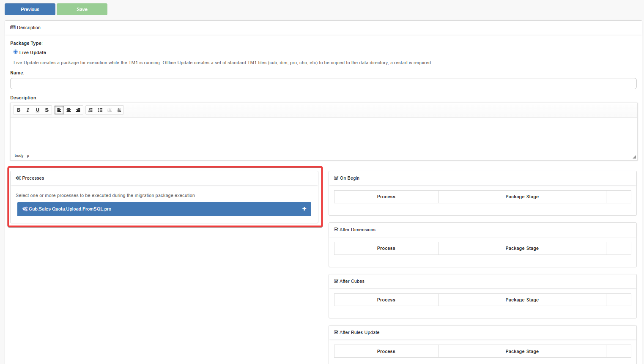Insert a numbered list
Viewport: 644px width, 364px height.
[90, 110]
